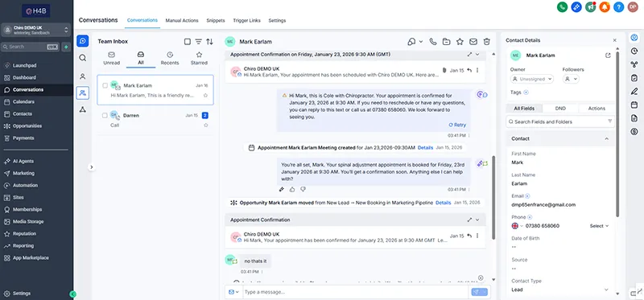The width and height of the screenshot is (644, 300).
Task: Click Search Fields and Folders box
Action: (x=560, y=121)
